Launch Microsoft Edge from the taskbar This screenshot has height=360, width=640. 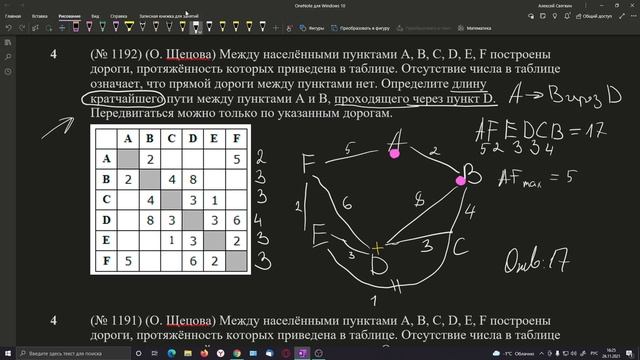[171, 353]
